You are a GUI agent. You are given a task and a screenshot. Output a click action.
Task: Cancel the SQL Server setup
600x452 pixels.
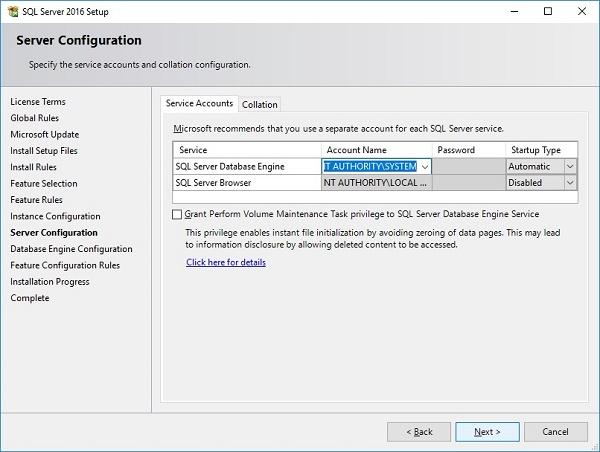[554, 431]
